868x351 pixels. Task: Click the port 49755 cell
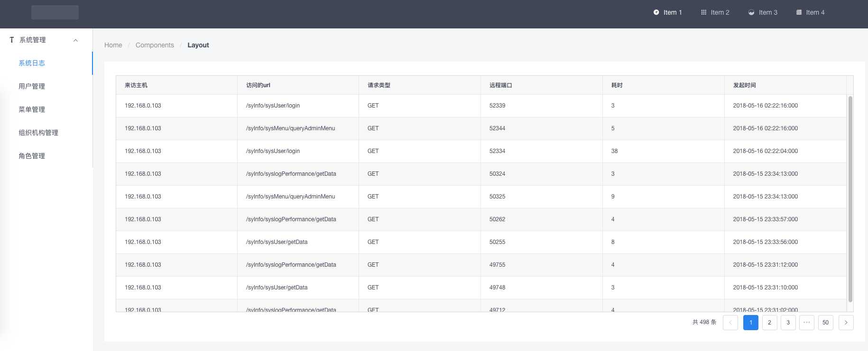tap(542, 265)
